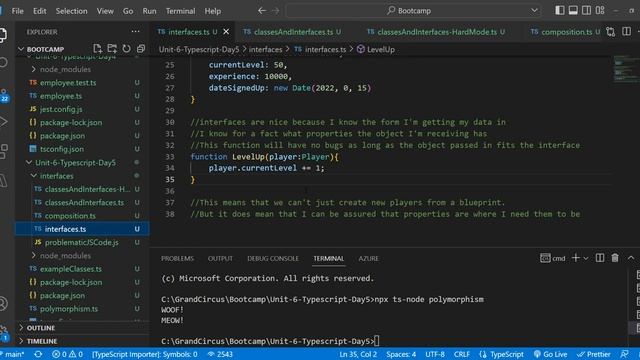Open command center dropdown arrow
Image resolution: width=640 pixels, height=360 pixels.
click(534, 11)
